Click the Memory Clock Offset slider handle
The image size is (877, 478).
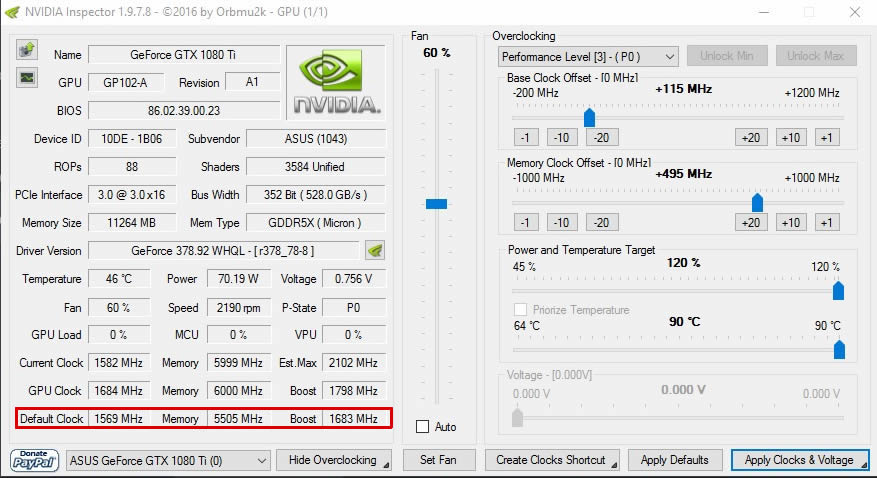click(757, 202)
